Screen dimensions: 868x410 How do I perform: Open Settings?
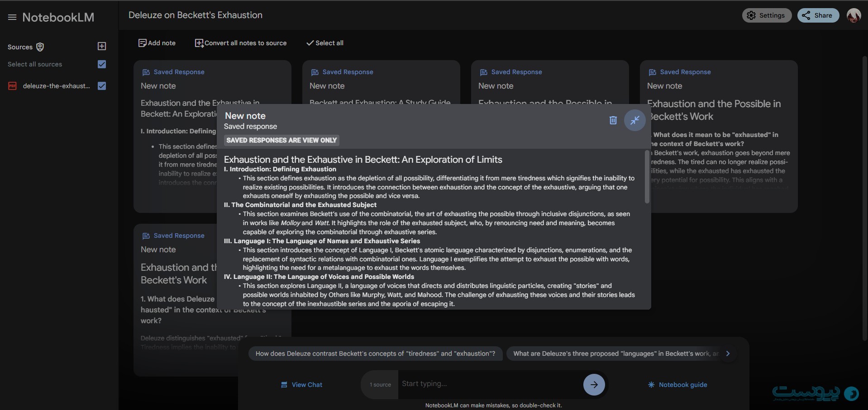(x=767, y=15)
